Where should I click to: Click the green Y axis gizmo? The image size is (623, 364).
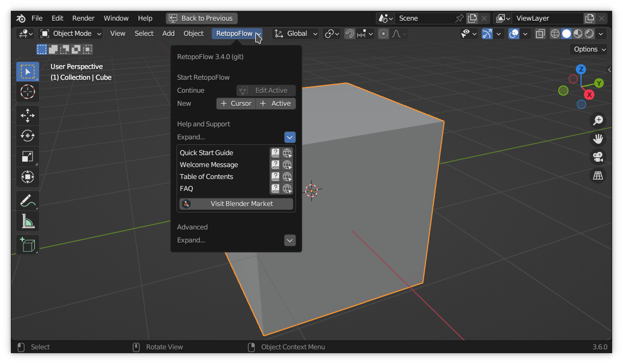(x=599, y=83)
